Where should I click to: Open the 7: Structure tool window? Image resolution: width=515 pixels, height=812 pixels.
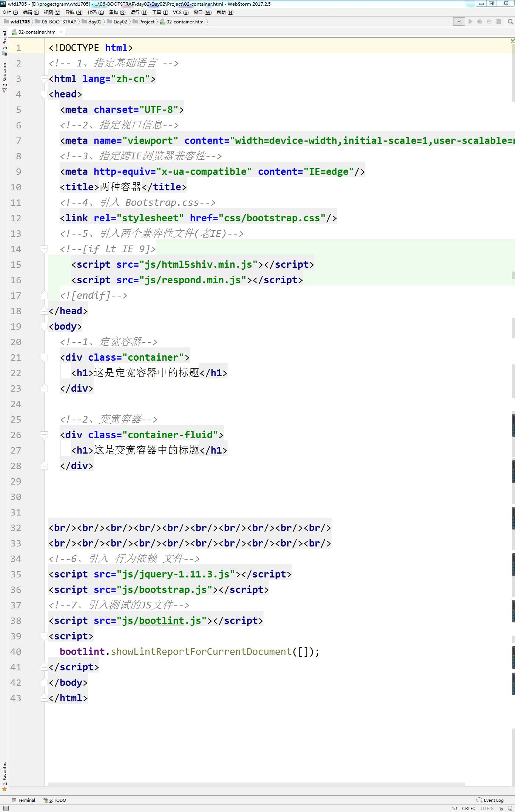tap(4, 77)
